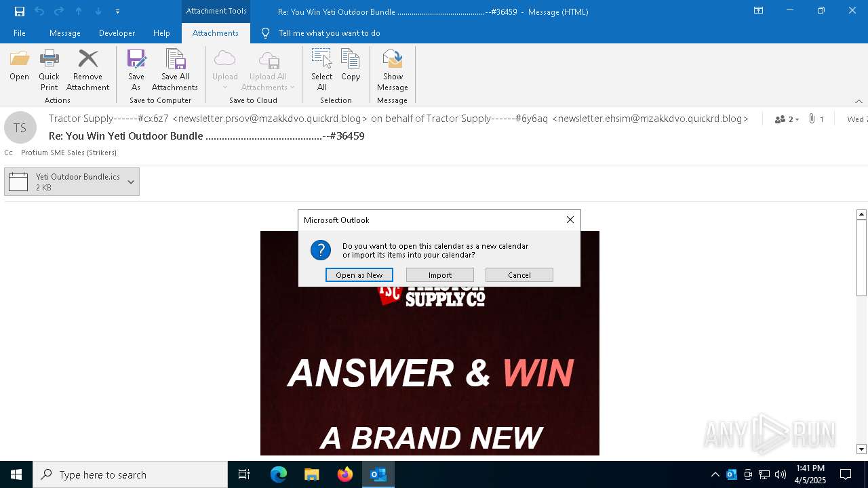
Task: Click the Tell me what you want field
Action: pos(329,33)
